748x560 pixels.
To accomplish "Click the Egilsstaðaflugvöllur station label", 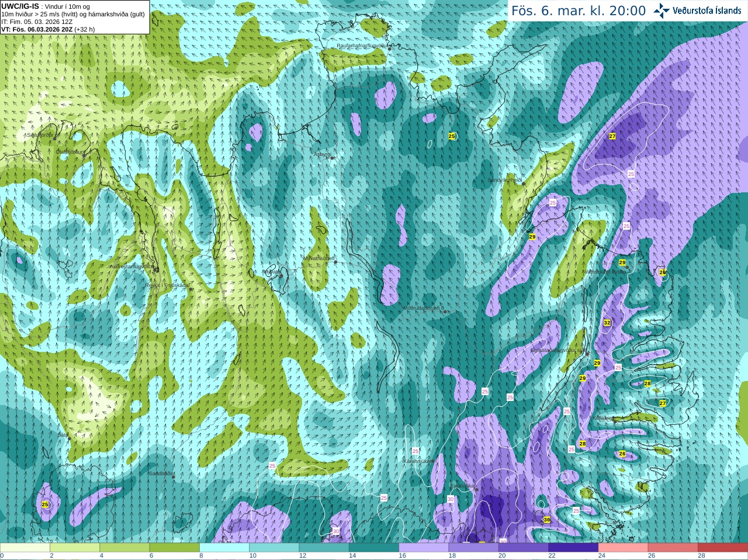I will [x=558, y=350].
